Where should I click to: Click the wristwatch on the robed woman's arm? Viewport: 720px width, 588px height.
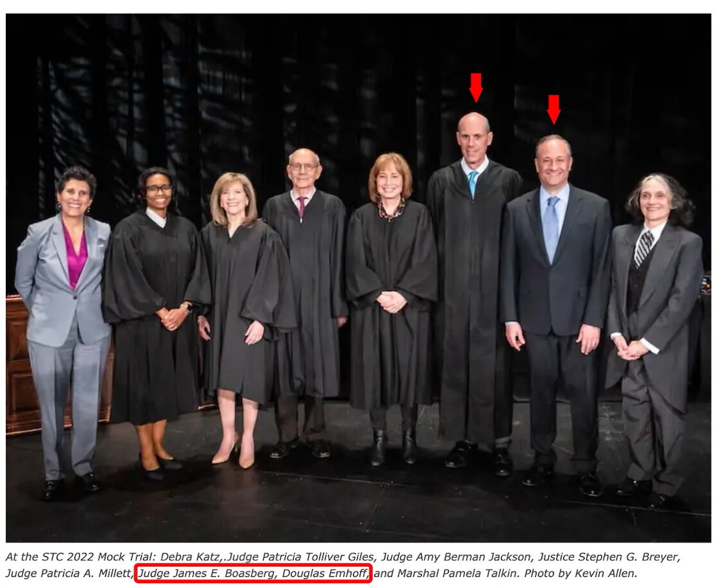point(186,307)
